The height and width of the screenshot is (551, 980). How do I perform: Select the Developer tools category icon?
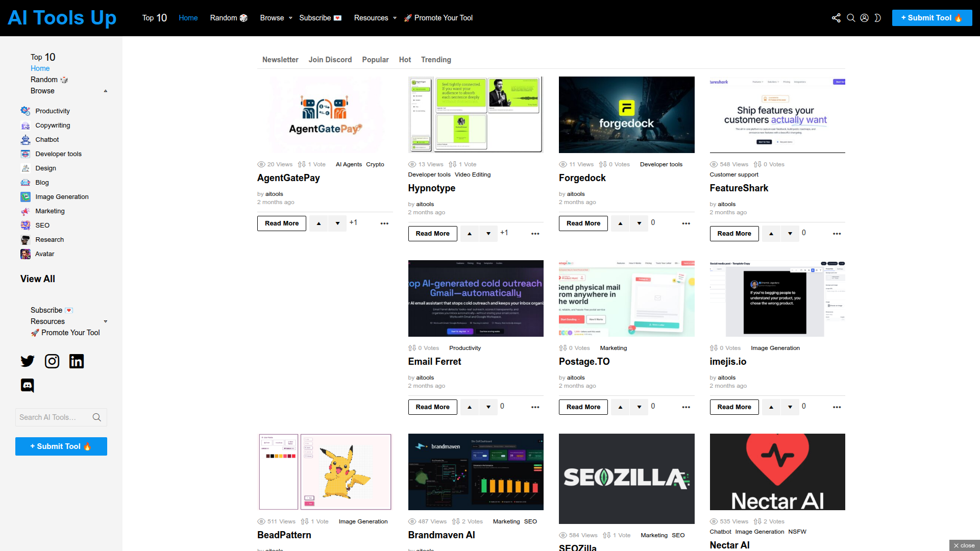pyautogui.click(x=26, y=154)
